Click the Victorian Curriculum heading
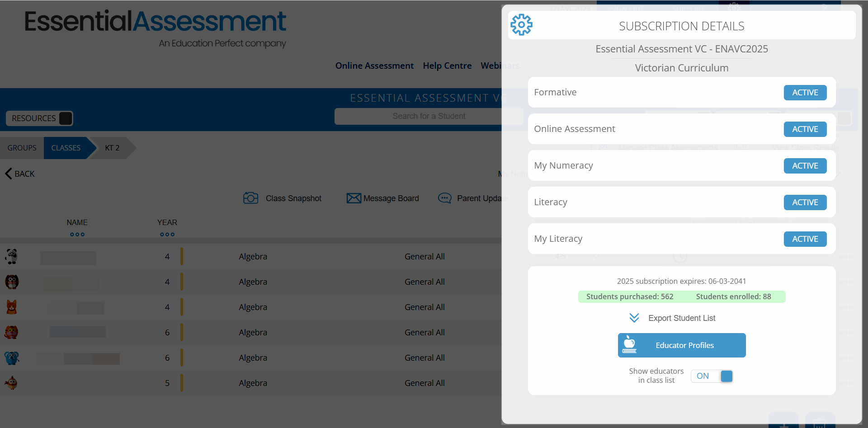The image size is (868, 428). click(682, 68)
